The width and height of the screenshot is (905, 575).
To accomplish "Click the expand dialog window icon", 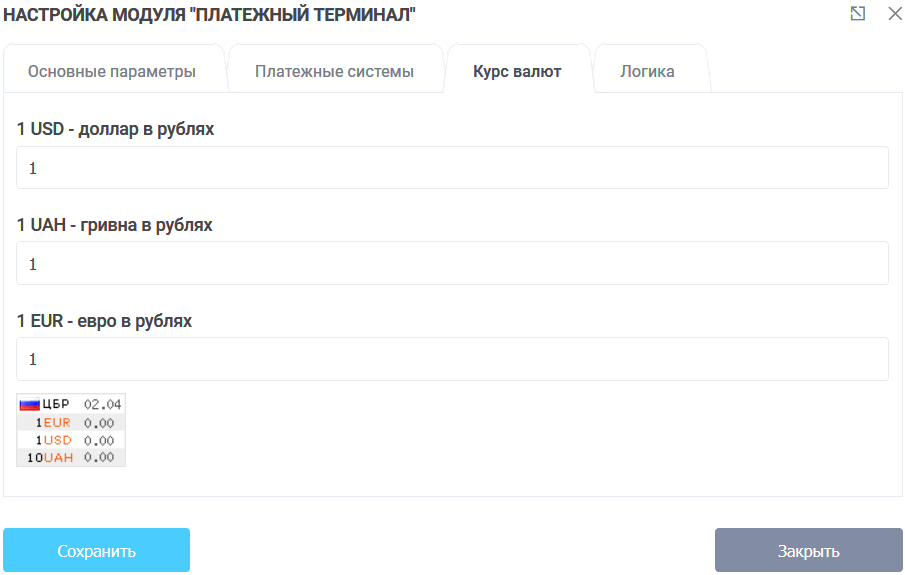I will click(857, 14).
